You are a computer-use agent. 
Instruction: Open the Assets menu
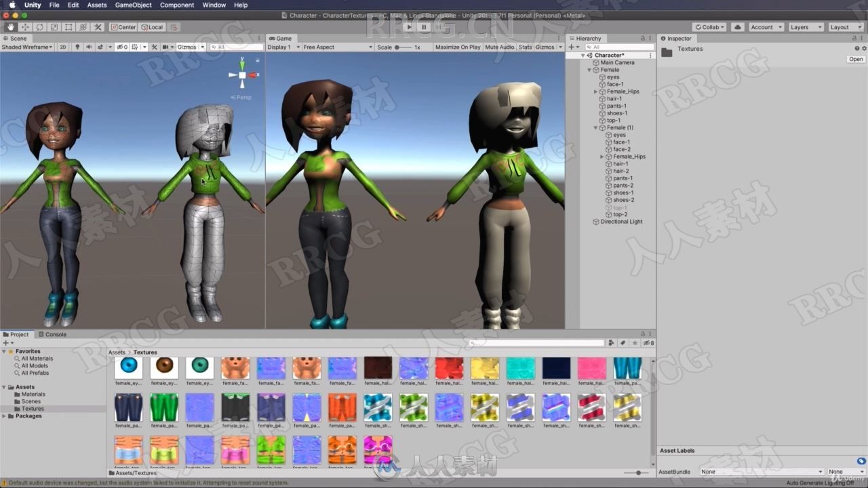click(x=97, y=5)
